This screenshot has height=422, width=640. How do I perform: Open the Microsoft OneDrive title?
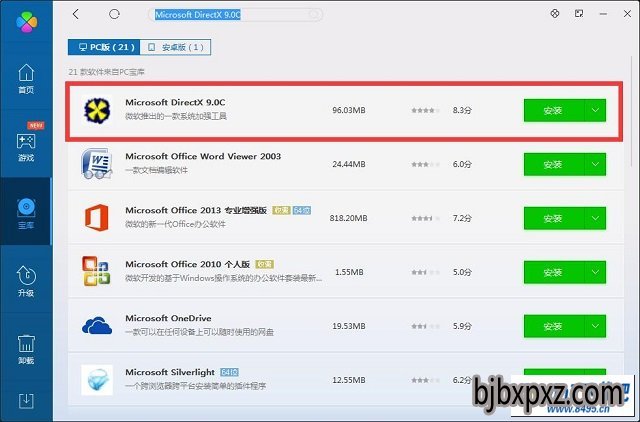pos(168,318)
